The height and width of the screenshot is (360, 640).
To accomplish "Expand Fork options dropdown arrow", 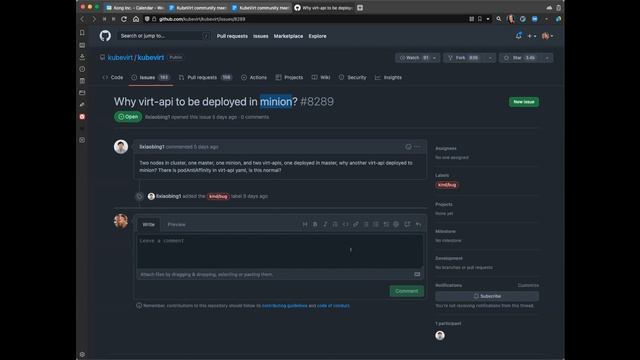I will (490, 58).
